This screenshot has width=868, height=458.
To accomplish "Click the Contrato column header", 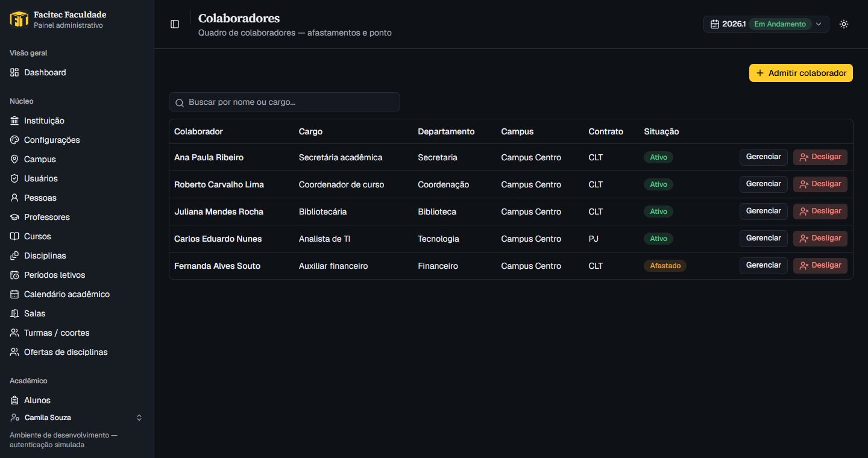I will (606, 131).
